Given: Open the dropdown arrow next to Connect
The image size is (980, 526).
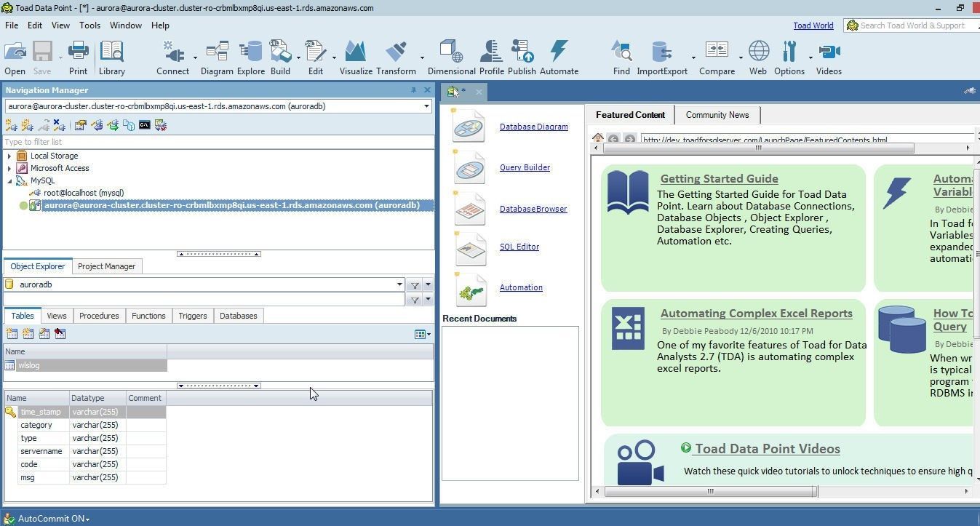Looking at the screenshot, I should point(195,57).
